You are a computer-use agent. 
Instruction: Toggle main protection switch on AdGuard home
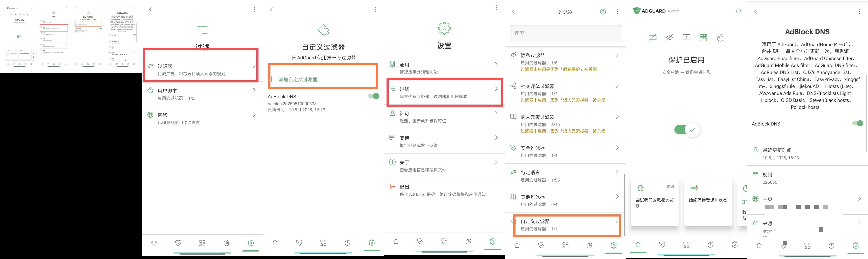click(x=687, y=130)
